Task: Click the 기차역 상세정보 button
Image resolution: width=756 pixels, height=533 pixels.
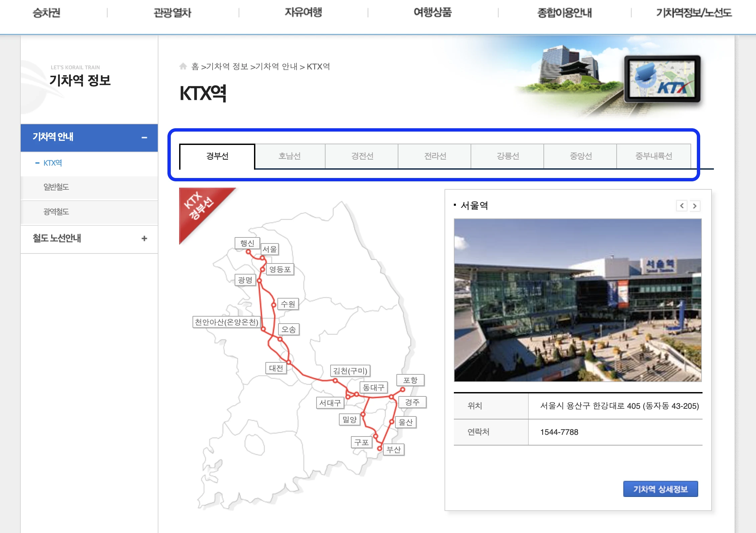Action: 660,489
